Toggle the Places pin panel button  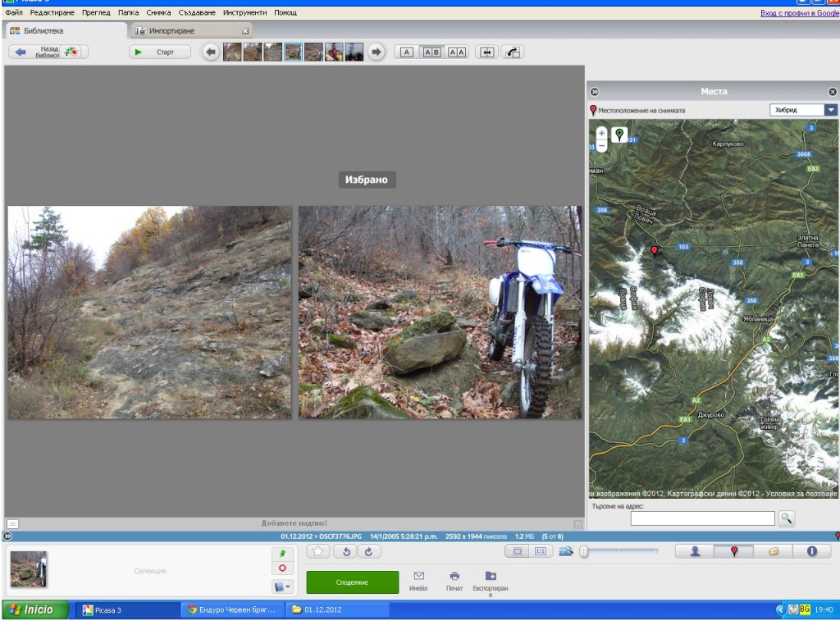[733, 551]
